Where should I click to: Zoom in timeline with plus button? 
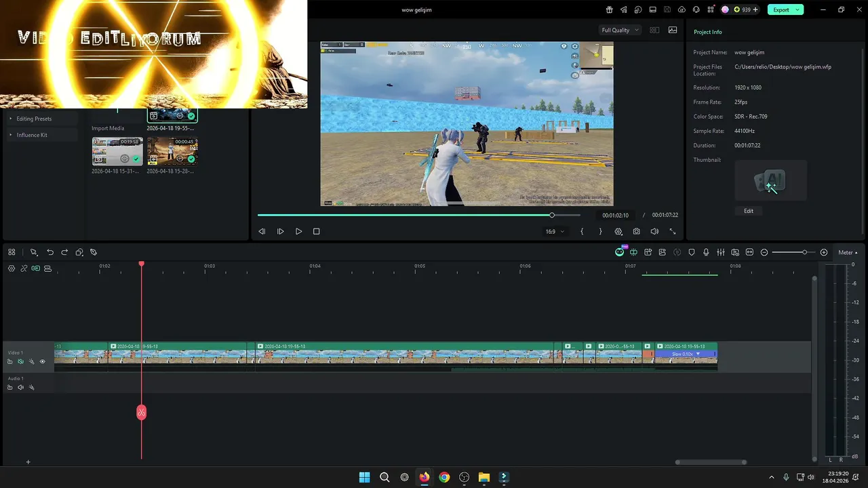824,252
